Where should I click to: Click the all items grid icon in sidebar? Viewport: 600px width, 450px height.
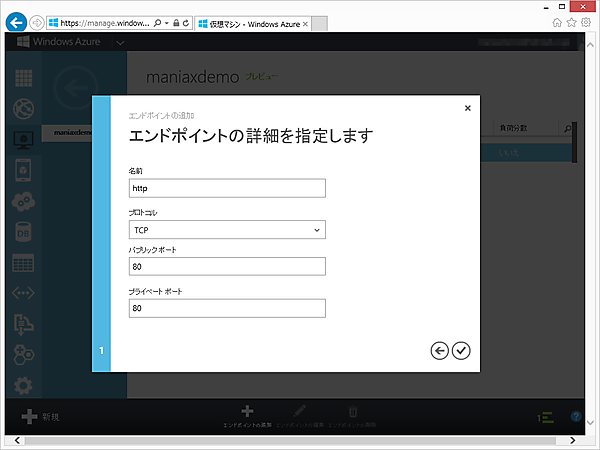(24, 80)
